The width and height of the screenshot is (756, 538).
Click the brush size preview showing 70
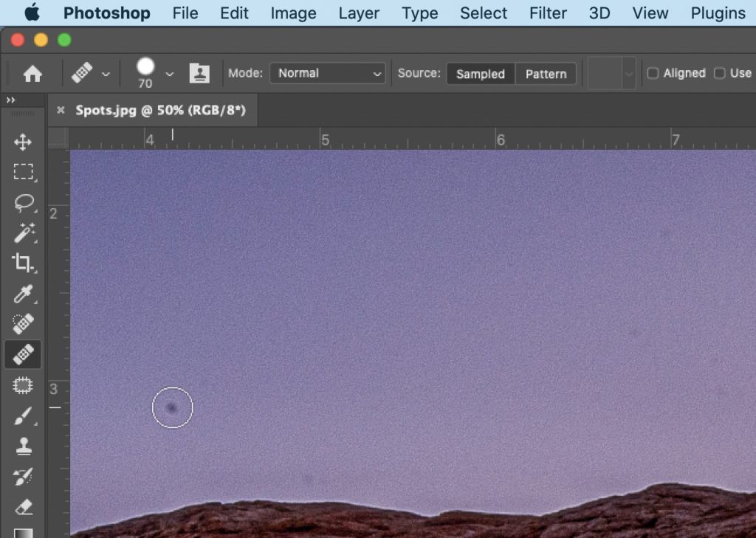[145, 73]
